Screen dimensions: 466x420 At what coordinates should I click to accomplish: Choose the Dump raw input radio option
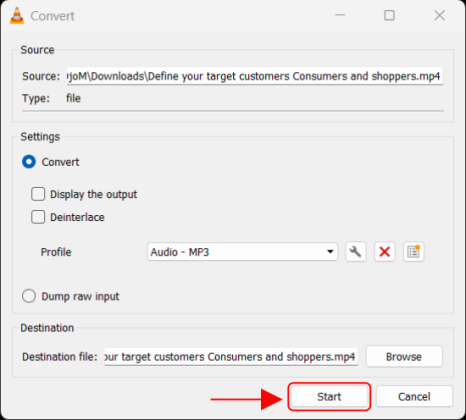(29, 296)
